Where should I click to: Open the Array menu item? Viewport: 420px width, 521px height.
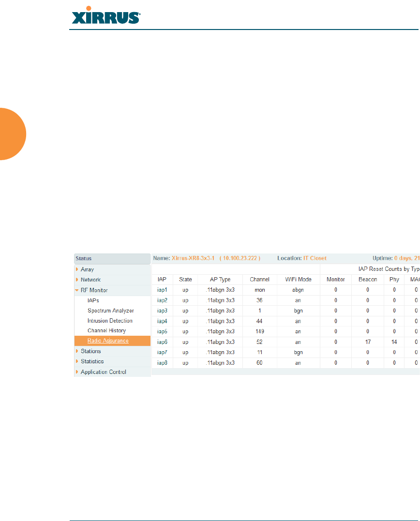88,269
